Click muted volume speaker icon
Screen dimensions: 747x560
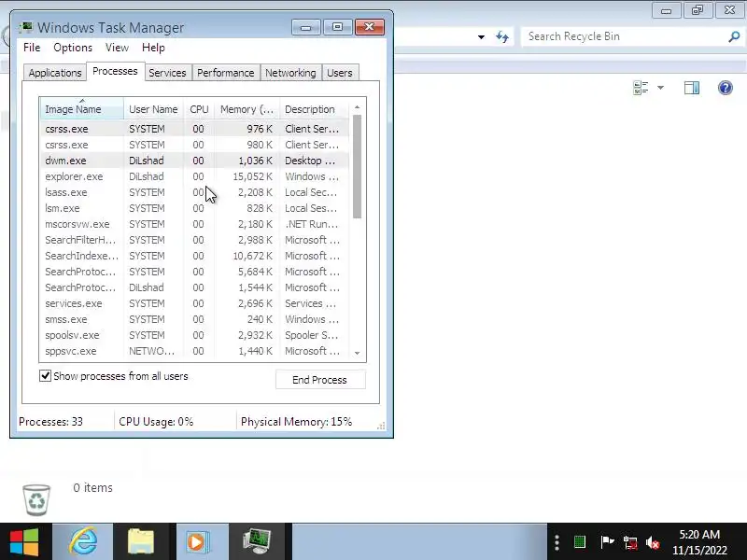point(653,542)
